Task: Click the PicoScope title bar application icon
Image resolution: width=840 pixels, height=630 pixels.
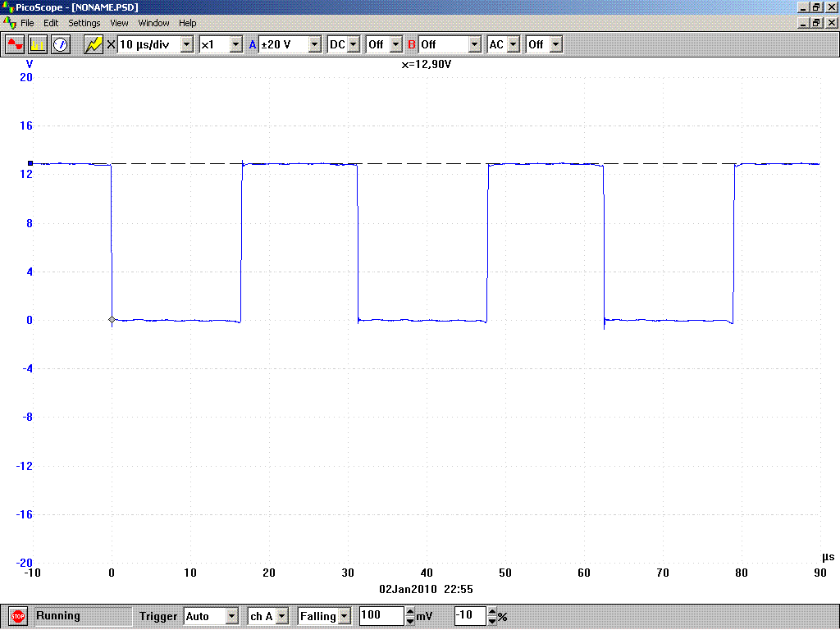Action: tap(7, 7)
